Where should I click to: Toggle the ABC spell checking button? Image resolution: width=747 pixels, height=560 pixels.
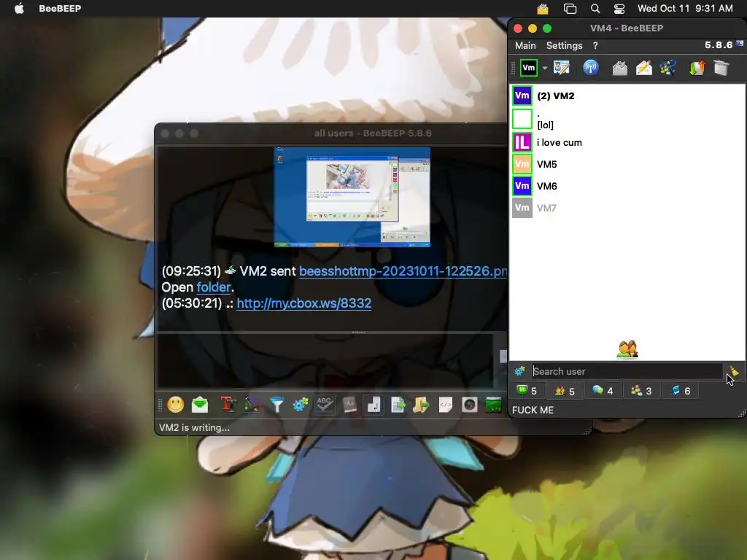[325, 405]
